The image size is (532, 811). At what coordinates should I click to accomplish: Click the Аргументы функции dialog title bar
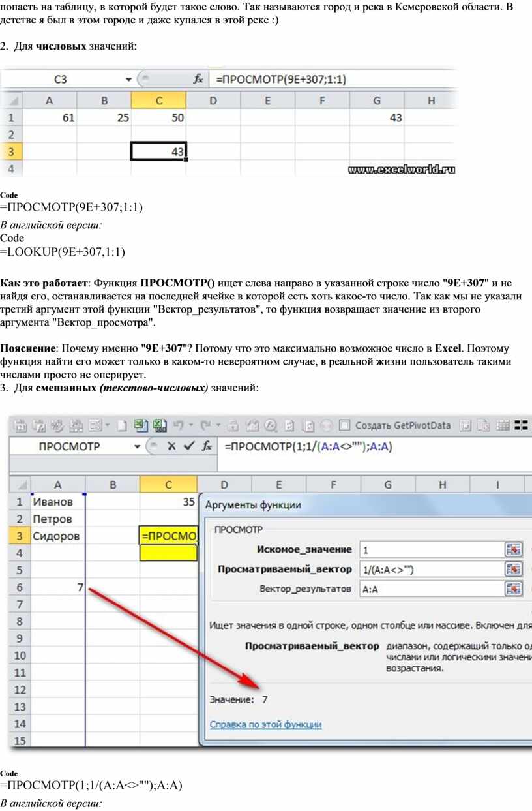pos(365,505)
